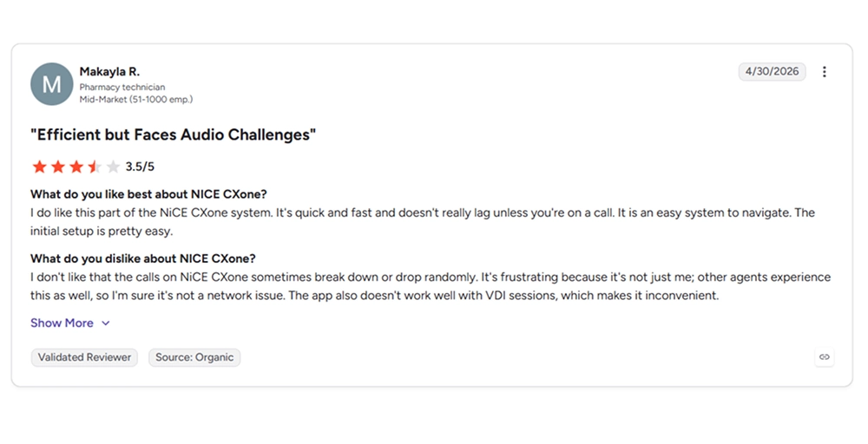The height and width of the screenshot is (444, 868).
Task: Click the first red rating star
Action: (x=39, y=166)
